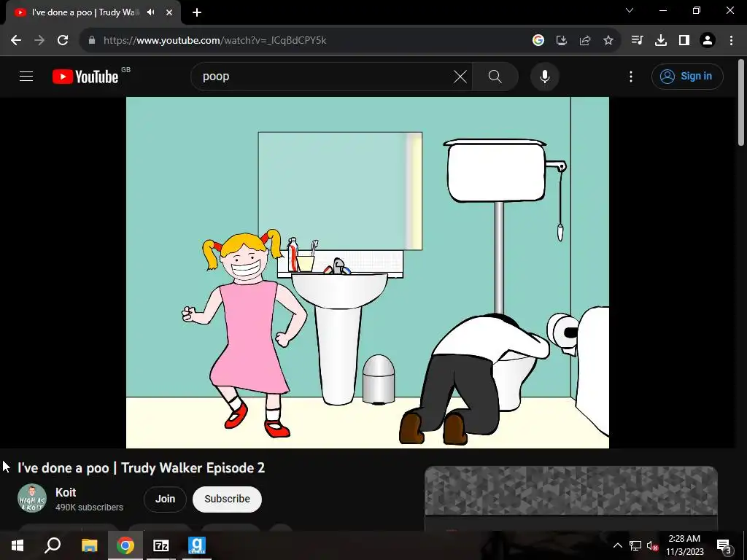Screen dimensions: 747x560
Task: Go back with the browser arrow
Action: pyautogui.click(x=16, y=41)
